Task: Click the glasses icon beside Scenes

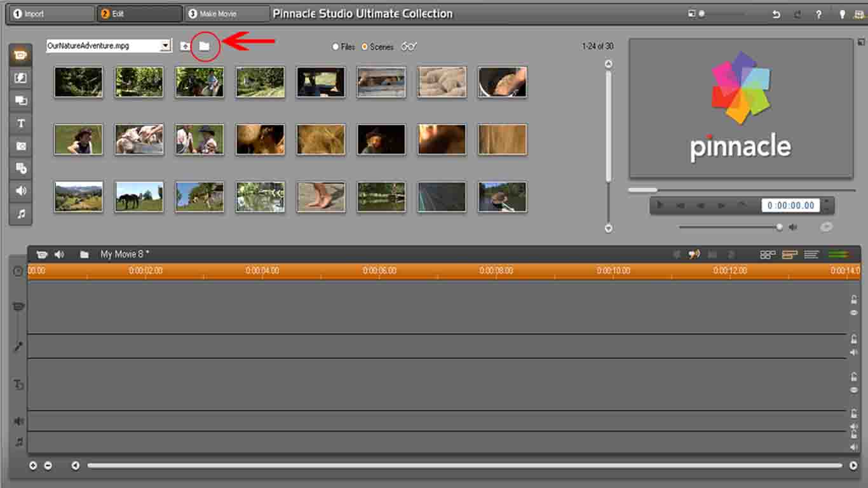Action: tap(409, 46)
